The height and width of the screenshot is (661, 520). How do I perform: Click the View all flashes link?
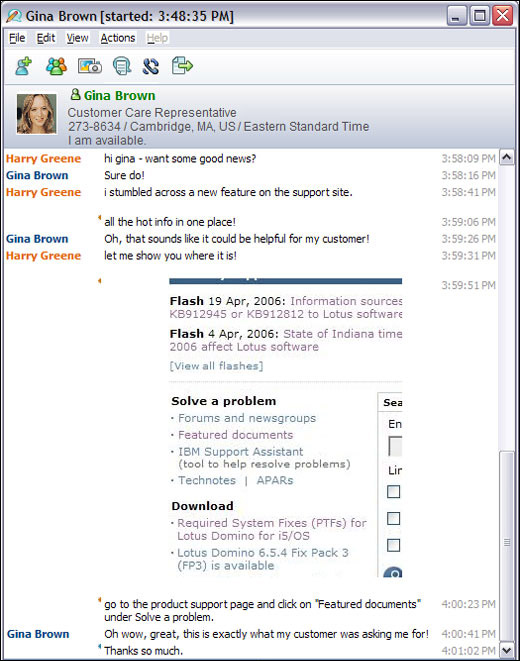point(217,366)
